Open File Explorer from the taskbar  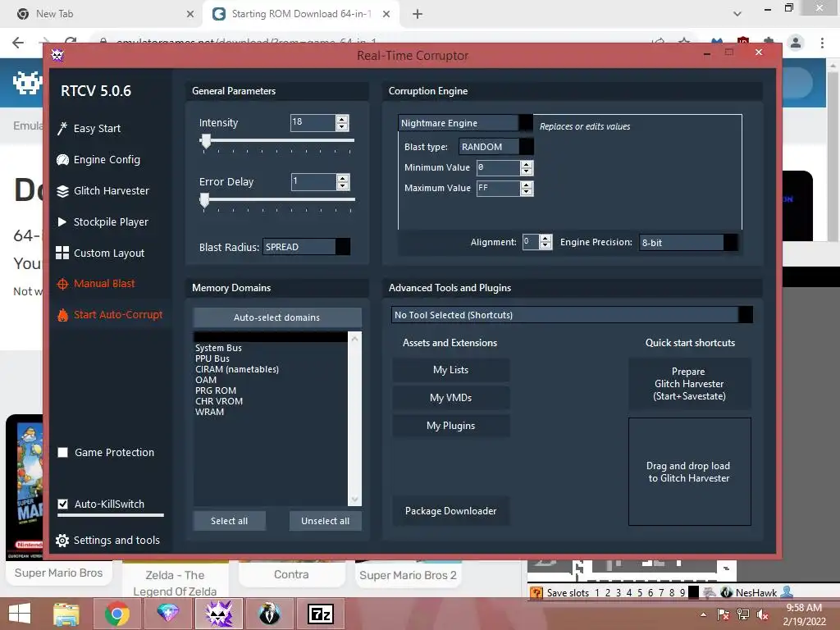(x=66, y=614)
